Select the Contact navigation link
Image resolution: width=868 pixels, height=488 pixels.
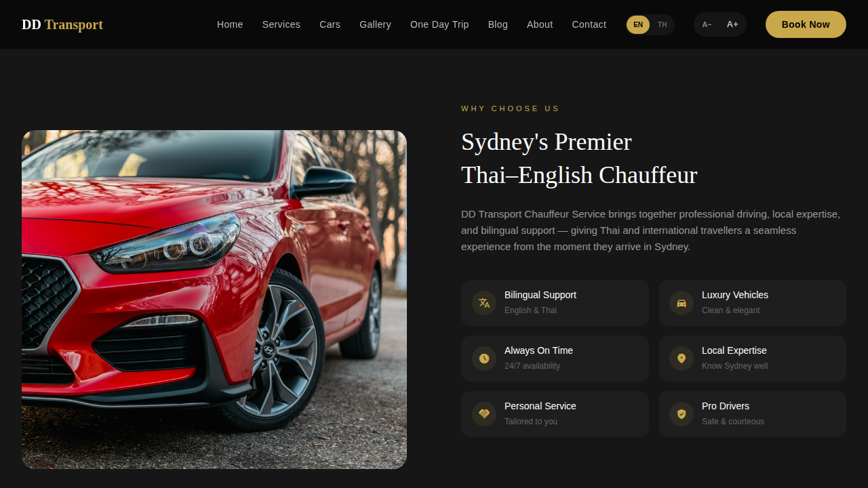click(x=589, y=24)
